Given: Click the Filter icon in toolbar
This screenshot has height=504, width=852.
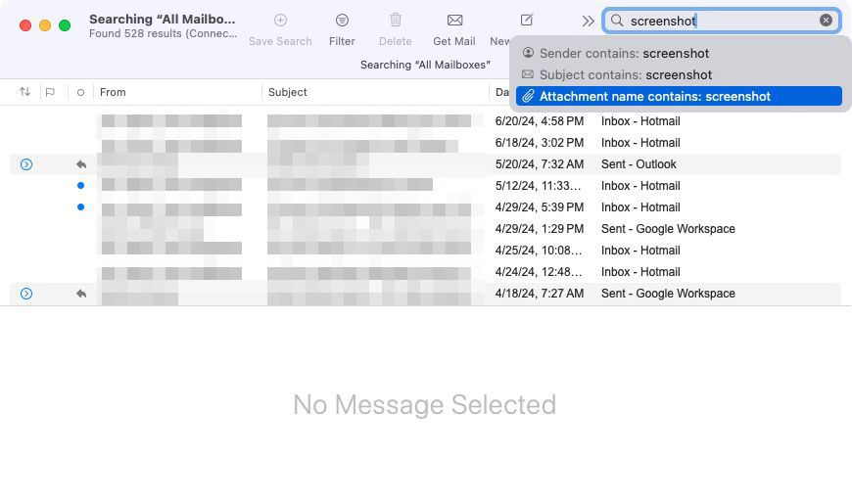Looking at the screenshot, I should pyautogui.click(x=342, y=21).
